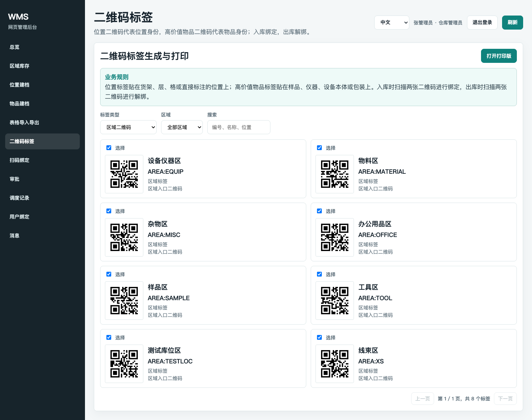Uncheck 选择 for 工具区 label

pos(320,274)
